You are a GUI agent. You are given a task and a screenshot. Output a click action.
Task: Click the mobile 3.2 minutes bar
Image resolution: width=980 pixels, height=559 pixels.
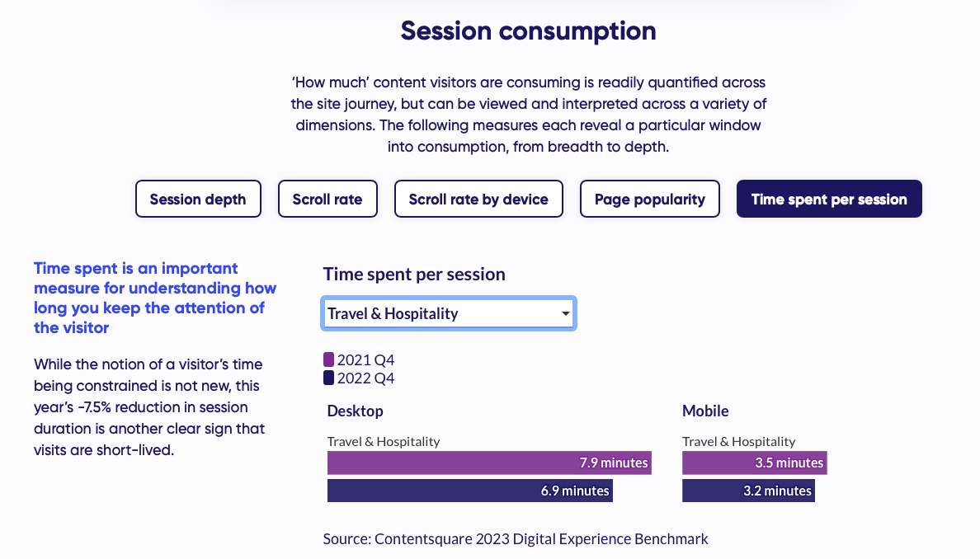[748, 491]
